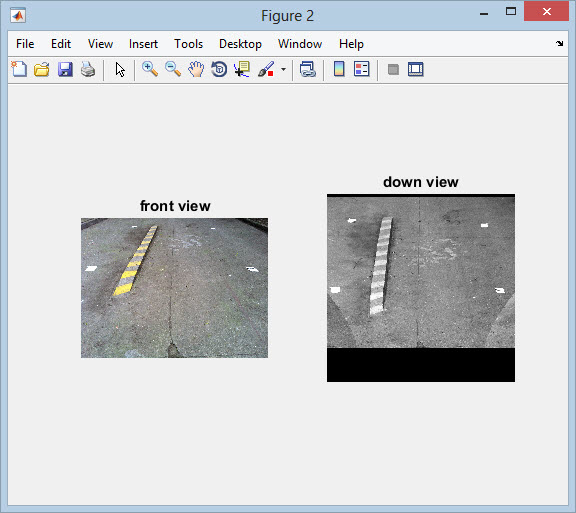Viewport: 576px width, 513px height.
Task: Select the Pan hand tool
Action: (x=196, y=69)
